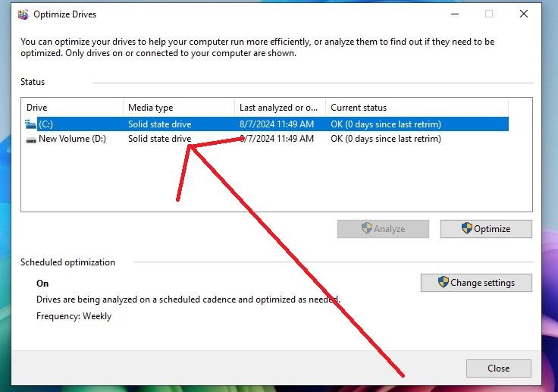The width and height of the screenshot is (558, 392).
Task: Select the New Volume (D:) row label
Action: click(72, 139)
